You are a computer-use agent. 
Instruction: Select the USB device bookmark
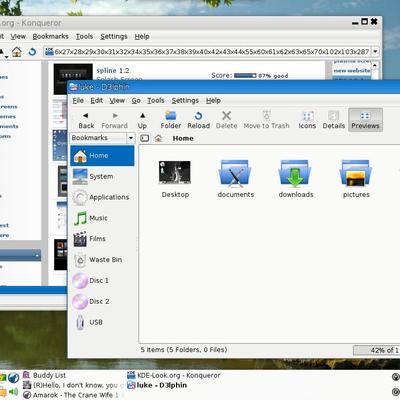point(102,322)
